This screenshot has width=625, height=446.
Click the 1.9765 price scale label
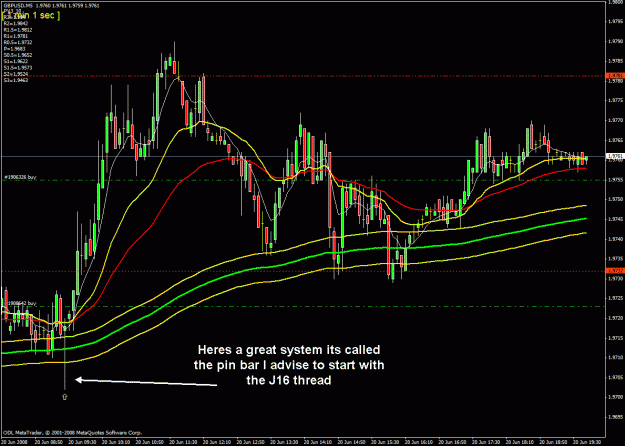tap(616, 140)
